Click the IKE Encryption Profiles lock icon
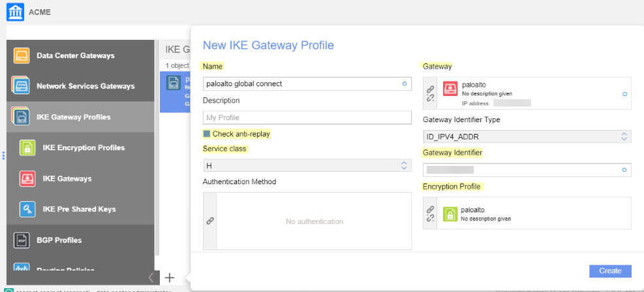Image resolution: width=644 pixels, height=292 pixels. coord(27,148)
